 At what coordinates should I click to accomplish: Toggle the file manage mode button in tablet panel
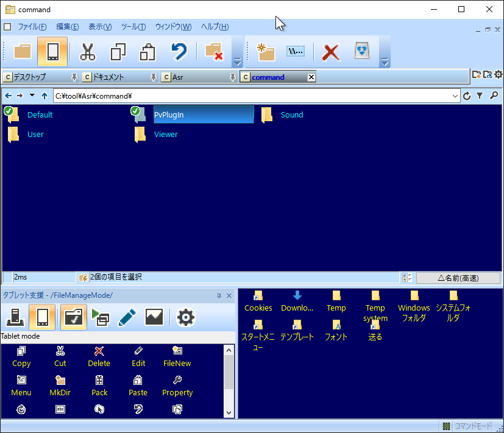coord(73,317)
